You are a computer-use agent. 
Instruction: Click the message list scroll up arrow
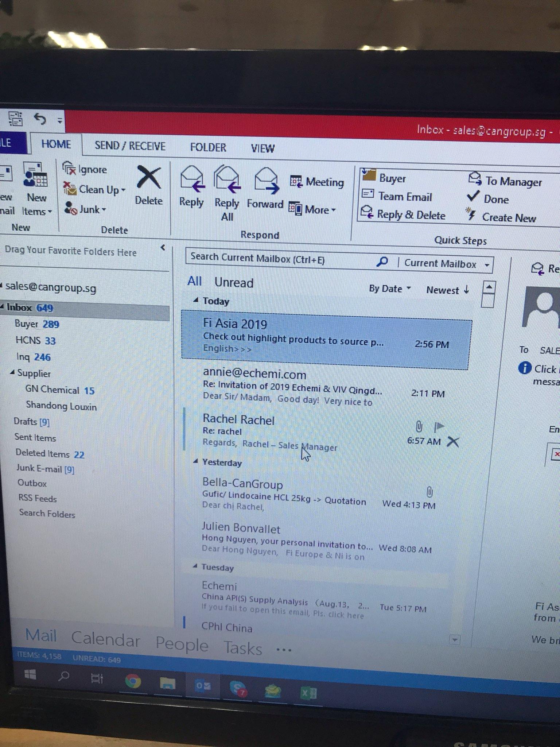(x=489, y=287)
